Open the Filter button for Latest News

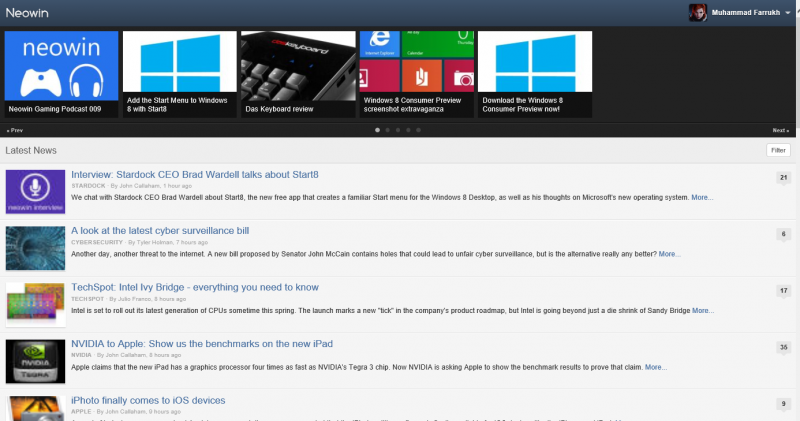[778, 150]
